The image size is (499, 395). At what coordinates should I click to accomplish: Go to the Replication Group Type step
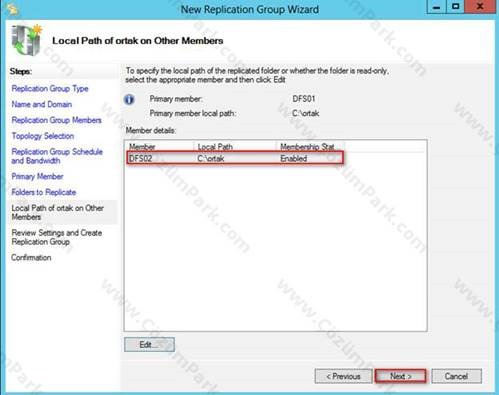pyautogui.click(x=50, y=89)
